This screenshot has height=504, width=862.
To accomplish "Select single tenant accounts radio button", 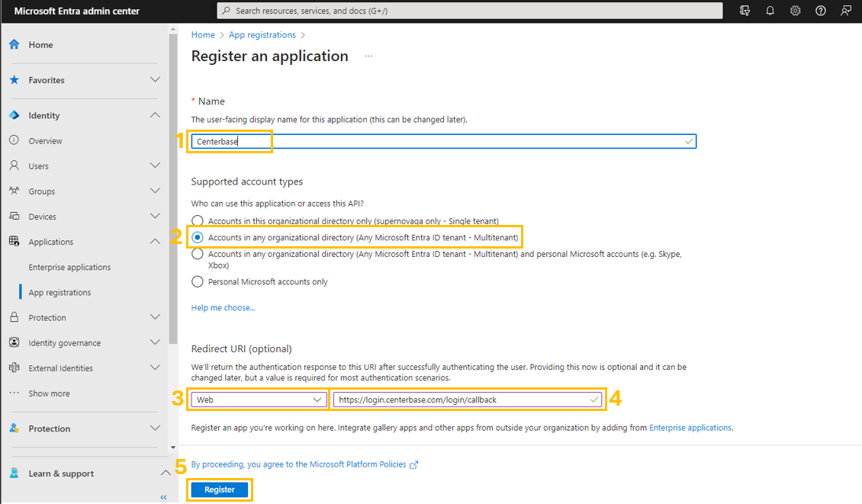I will [198, 221].
